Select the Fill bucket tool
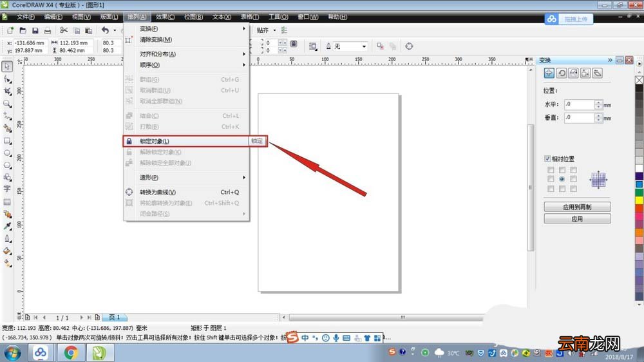 click(x=7, y=251)
